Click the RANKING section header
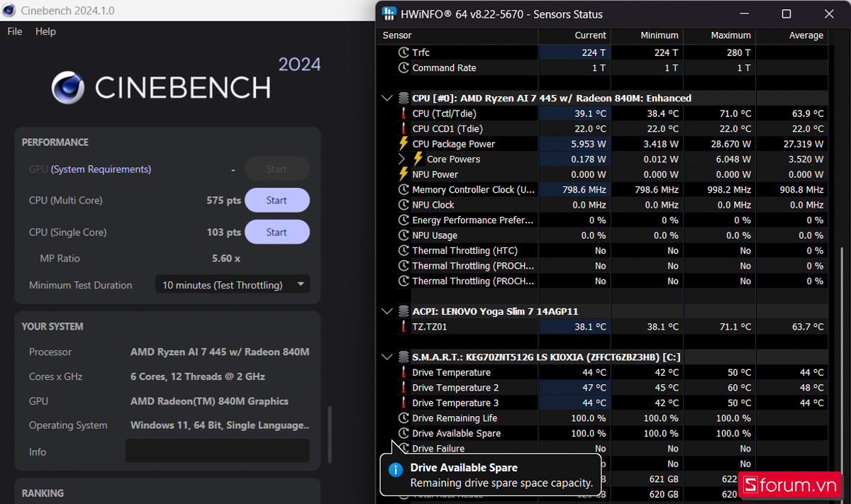 pos(43,493)
